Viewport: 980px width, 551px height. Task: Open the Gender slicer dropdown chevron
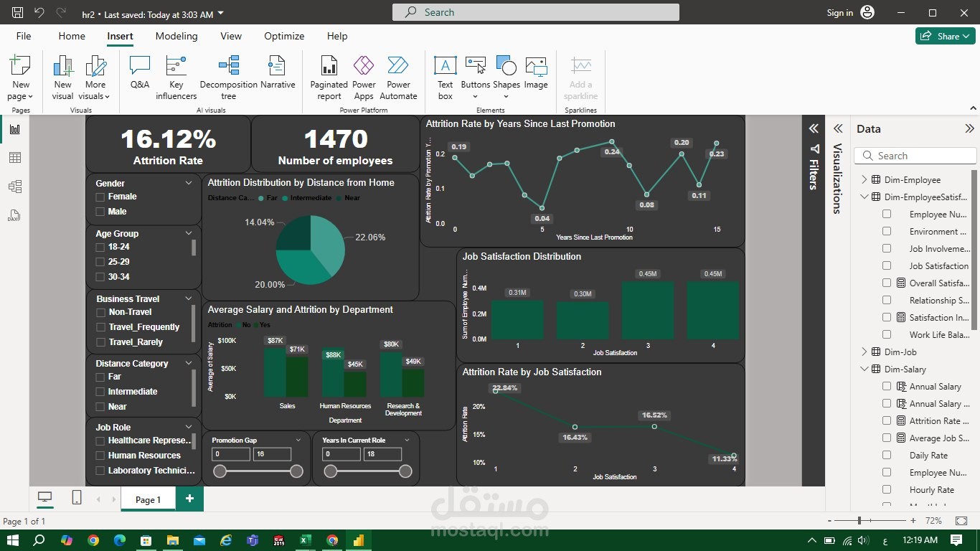tap(189, 183)
